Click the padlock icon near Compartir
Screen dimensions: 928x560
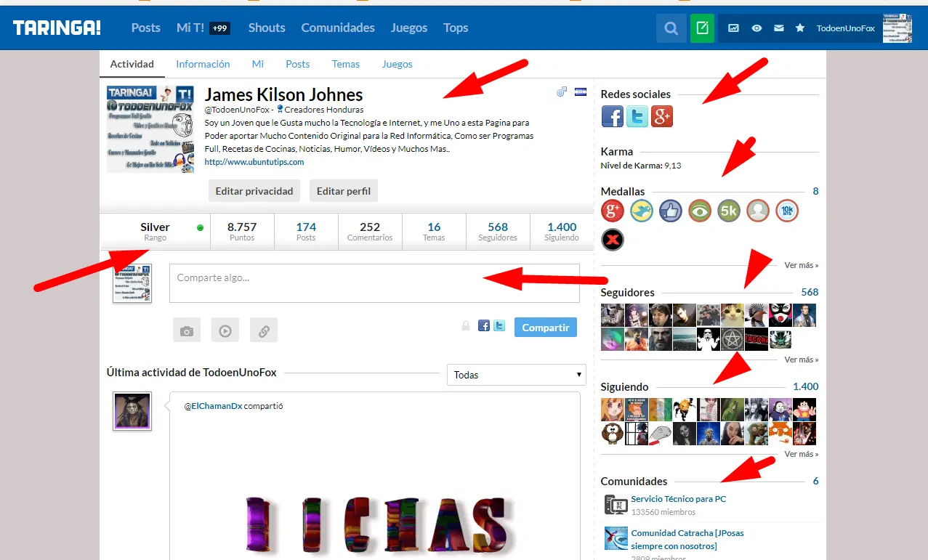tap(465, 326)
